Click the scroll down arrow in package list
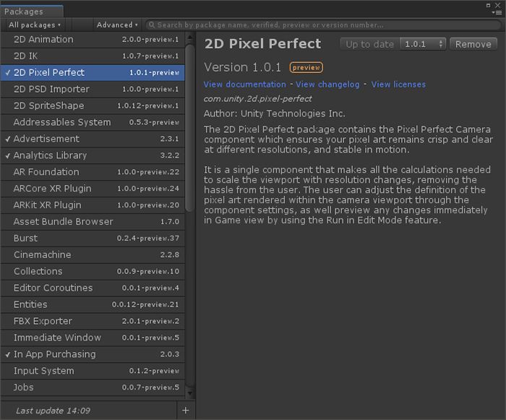The height and width of the screenshot is (420, 506). (190, 393)
